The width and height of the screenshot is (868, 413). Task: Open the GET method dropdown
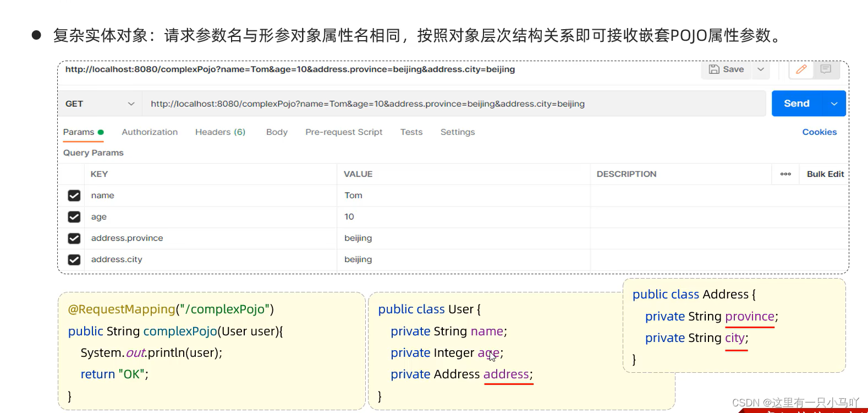point(100,104)
